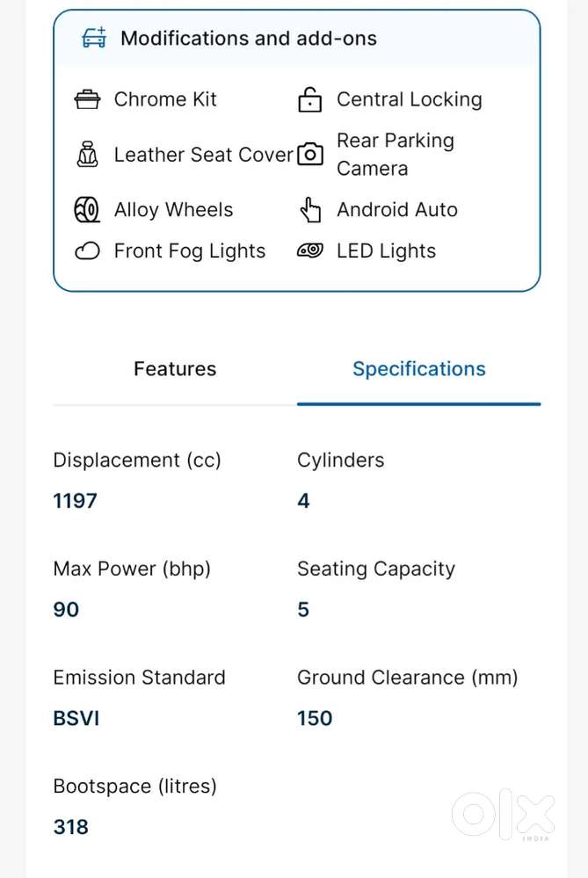Expand the Displacement specification entry
The image size is (588, 878).
[x=136, y=460]
